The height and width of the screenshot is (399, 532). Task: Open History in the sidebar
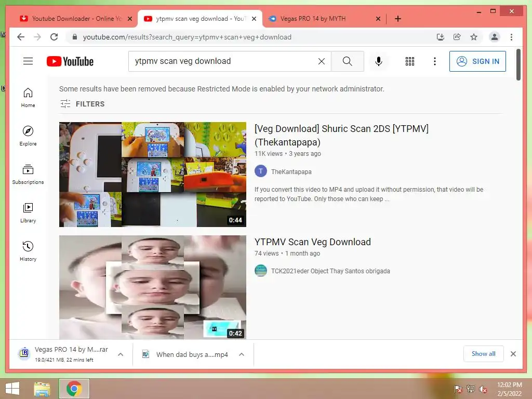[x=28, y=251]
